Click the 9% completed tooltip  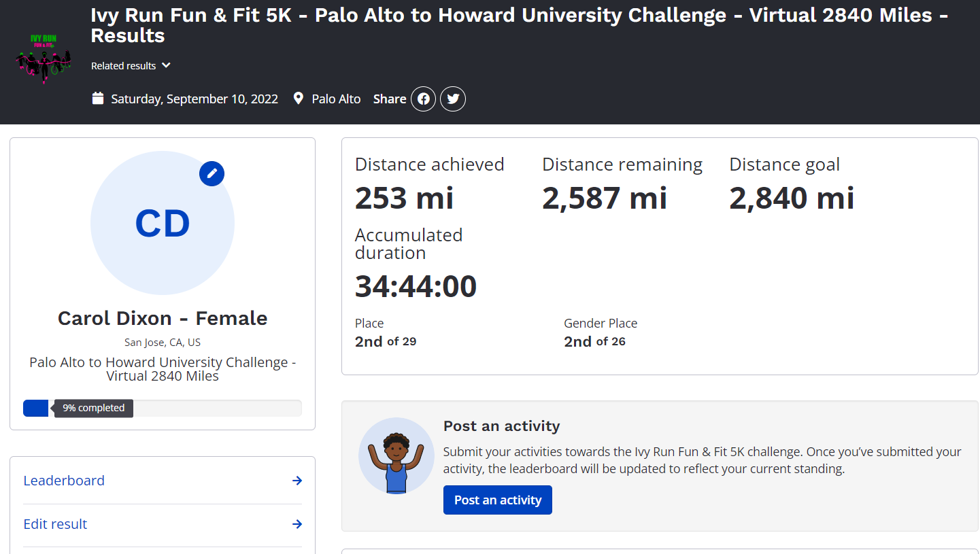click(94, 408)
